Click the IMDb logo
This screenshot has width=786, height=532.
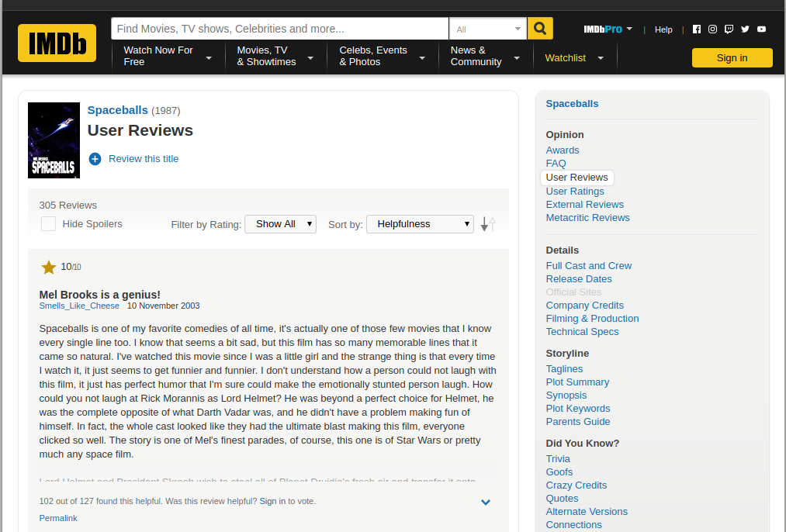57,43
